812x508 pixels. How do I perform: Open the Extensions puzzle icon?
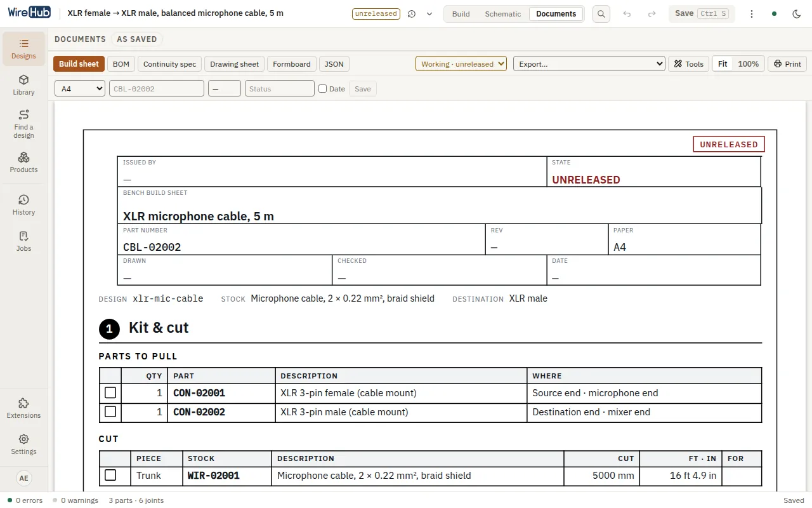click(x=23, y=408)
